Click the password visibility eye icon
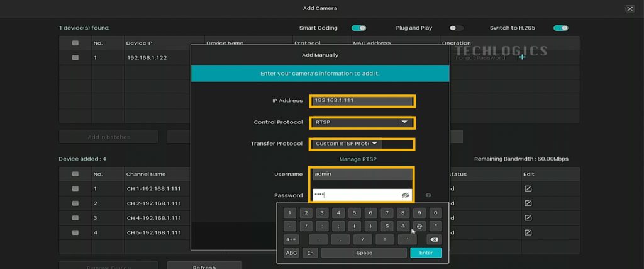 (x=406, y=195)
